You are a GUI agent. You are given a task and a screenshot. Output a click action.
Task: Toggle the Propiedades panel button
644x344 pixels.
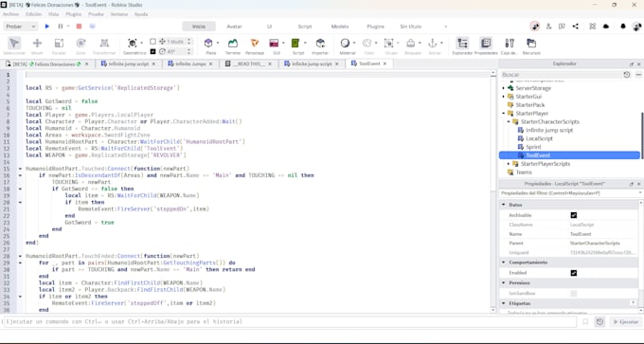(486, 44)
